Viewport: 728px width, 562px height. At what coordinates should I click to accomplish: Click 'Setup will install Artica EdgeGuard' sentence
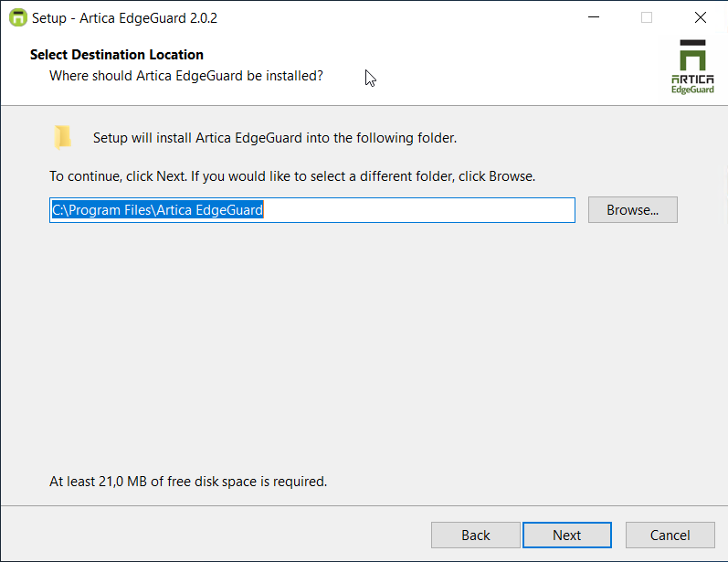point(275,138)
